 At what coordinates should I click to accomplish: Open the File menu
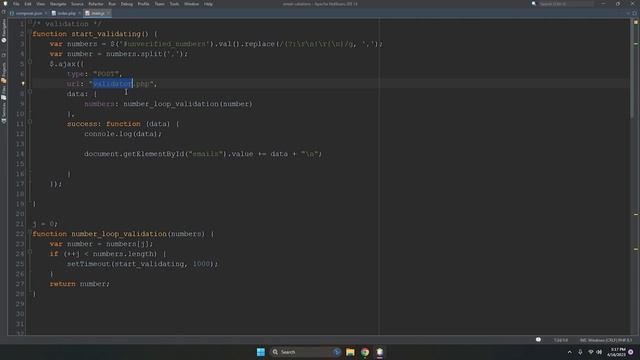click(16, 4)
